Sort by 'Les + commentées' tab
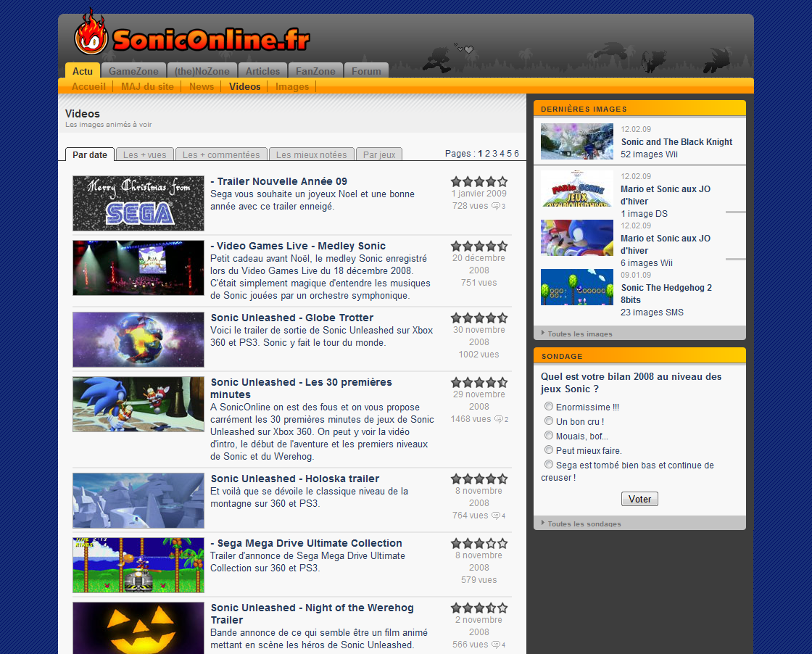Image resolution: width=812 pixels, height=654 pixels. pos(221,154)
